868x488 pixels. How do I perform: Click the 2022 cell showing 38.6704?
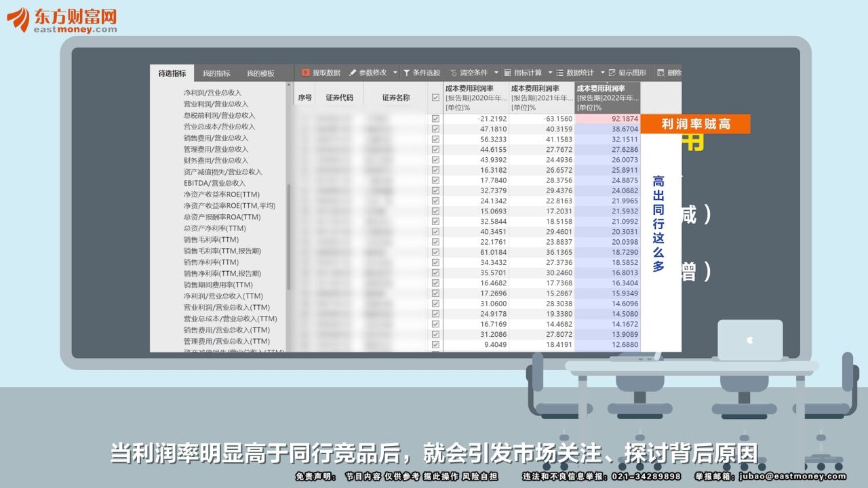pyautogui.click(x=608, y=129)
